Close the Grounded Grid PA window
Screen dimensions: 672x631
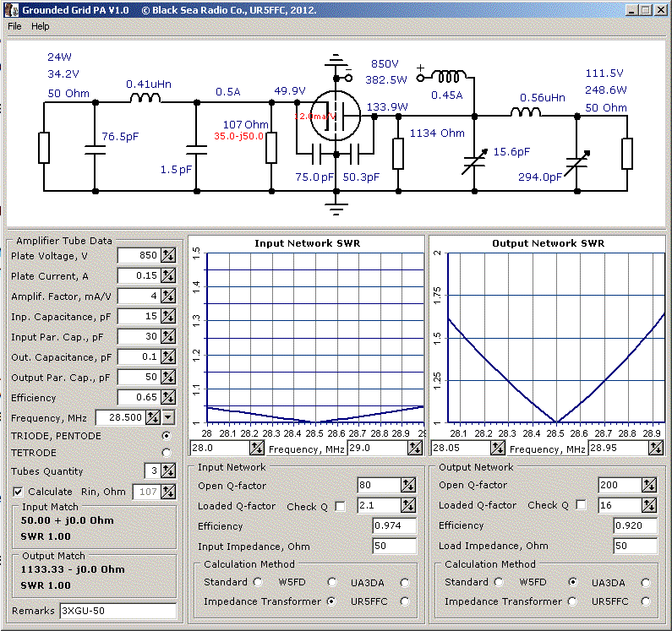tap(661, 10)
